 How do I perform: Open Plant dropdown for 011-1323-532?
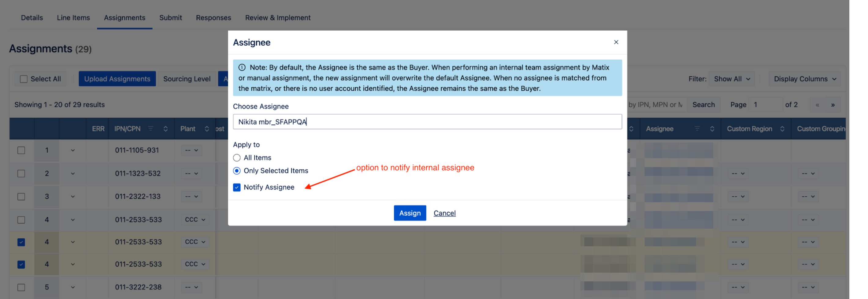(191, 173)
